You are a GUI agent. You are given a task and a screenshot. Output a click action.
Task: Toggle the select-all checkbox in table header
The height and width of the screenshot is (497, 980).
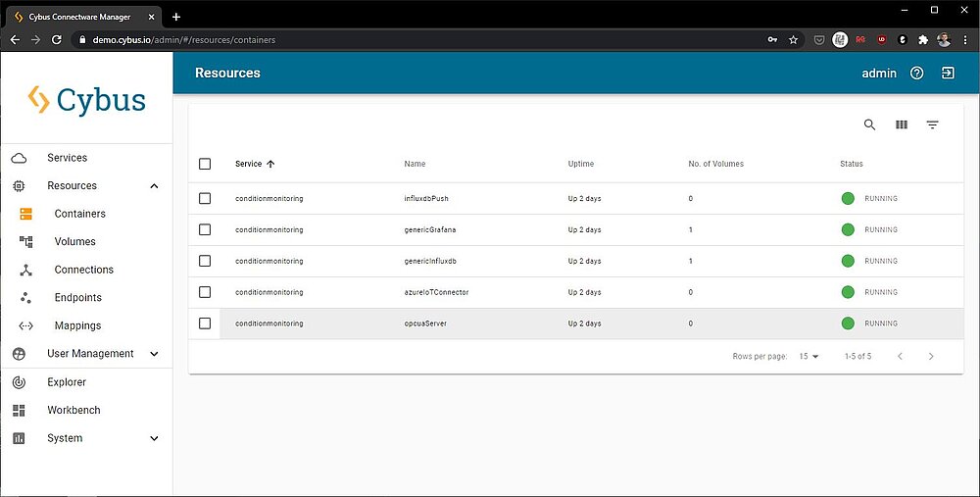(x=205, y=164)
